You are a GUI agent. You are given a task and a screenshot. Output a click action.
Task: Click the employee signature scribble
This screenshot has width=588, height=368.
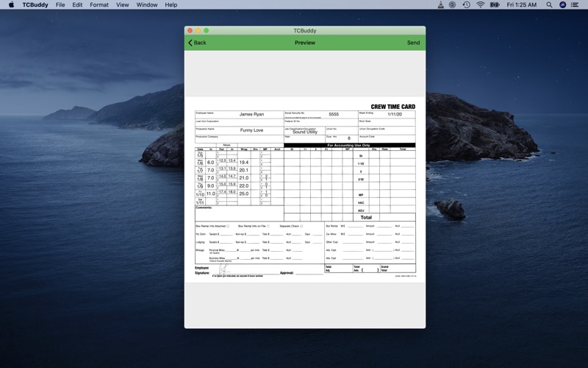click(x=224, y=269)
